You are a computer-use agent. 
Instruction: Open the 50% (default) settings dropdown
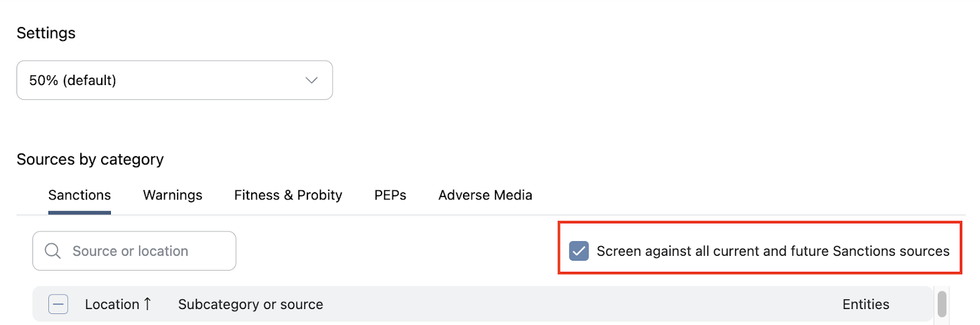point(175,80)
